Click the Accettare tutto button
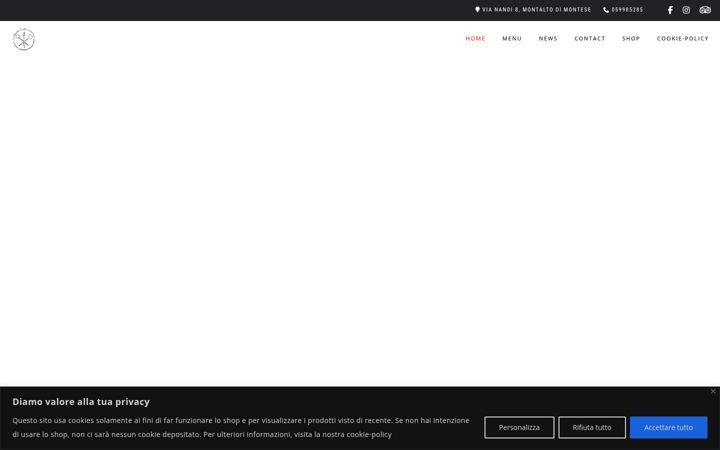 point(669,428)
